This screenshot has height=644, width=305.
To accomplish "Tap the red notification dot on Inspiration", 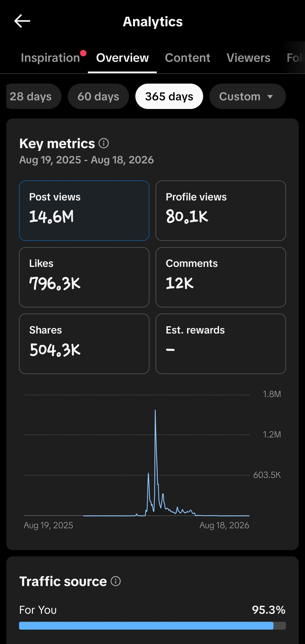I will pyautogui.click(x=83, y=53).
